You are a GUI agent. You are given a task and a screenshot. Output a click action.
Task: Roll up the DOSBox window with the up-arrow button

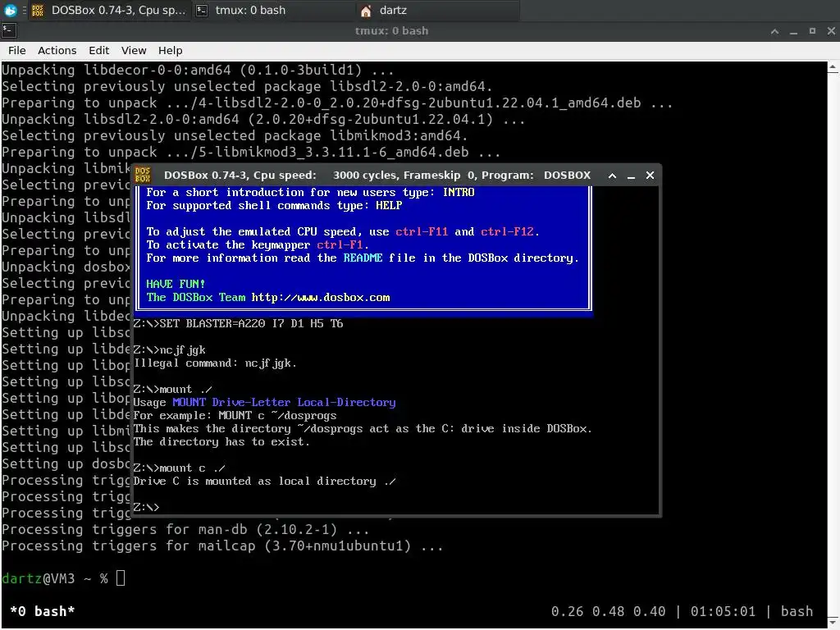tap(612, 176)
